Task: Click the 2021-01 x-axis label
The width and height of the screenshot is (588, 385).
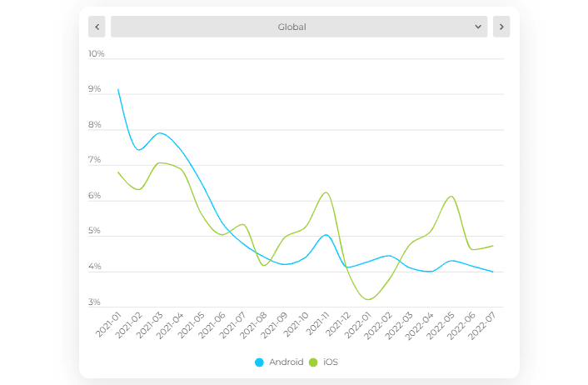Action: pos(109,323)
